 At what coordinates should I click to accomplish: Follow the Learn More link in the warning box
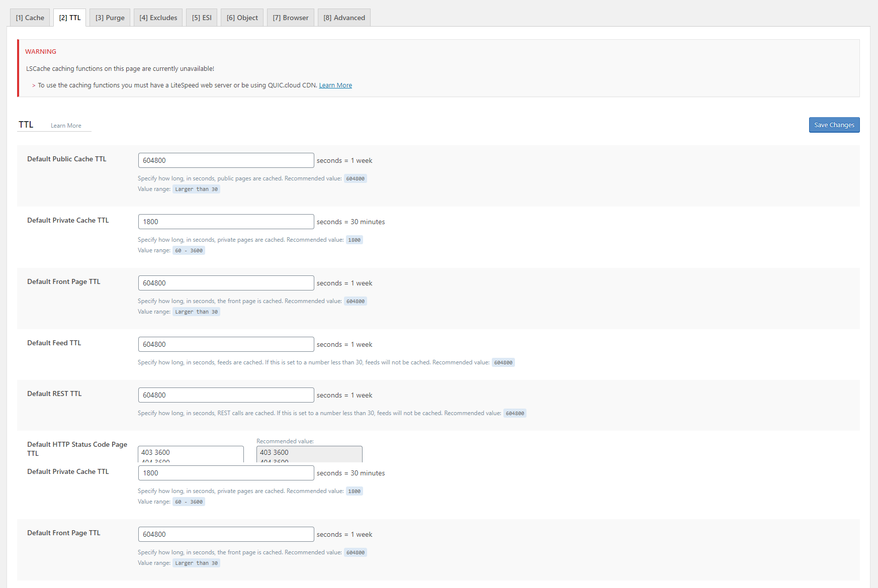click(335, 85)
